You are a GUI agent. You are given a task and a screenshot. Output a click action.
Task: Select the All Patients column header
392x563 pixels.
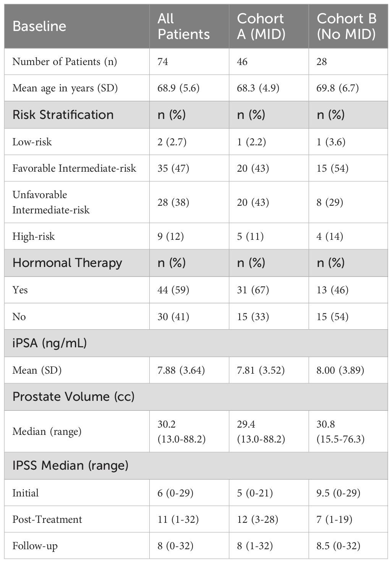coord(184,26)
